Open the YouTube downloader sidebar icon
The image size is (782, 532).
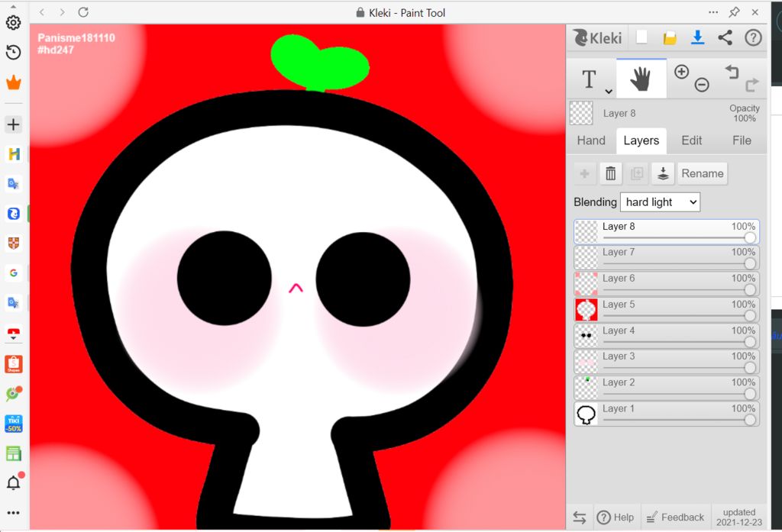click(14, 334)
